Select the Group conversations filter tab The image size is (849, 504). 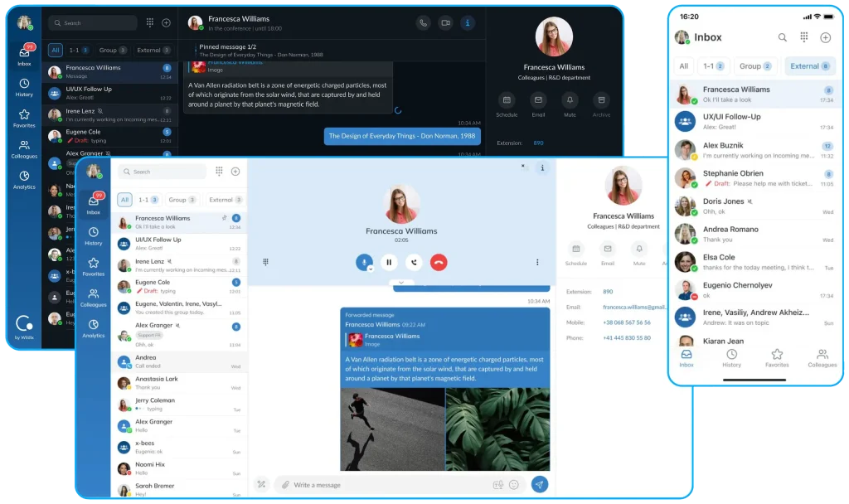pyautogui.click(x=182, y=200)
